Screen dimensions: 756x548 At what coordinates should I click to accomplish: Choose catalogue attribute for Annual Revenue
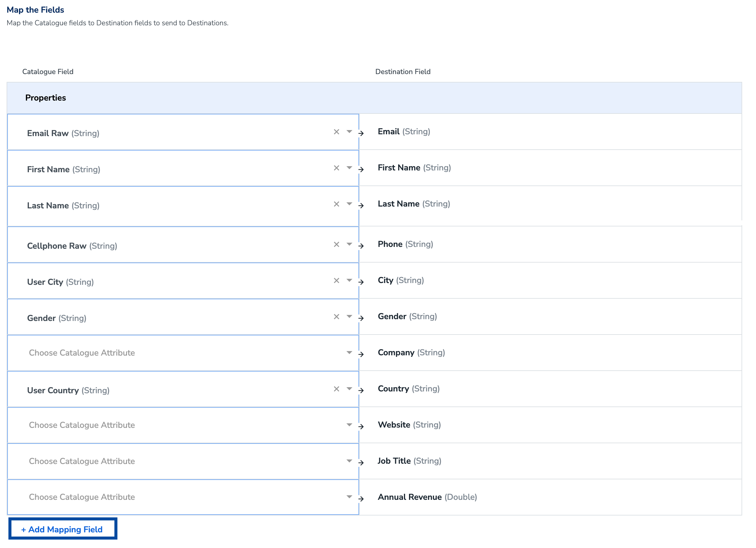[183, 497]
